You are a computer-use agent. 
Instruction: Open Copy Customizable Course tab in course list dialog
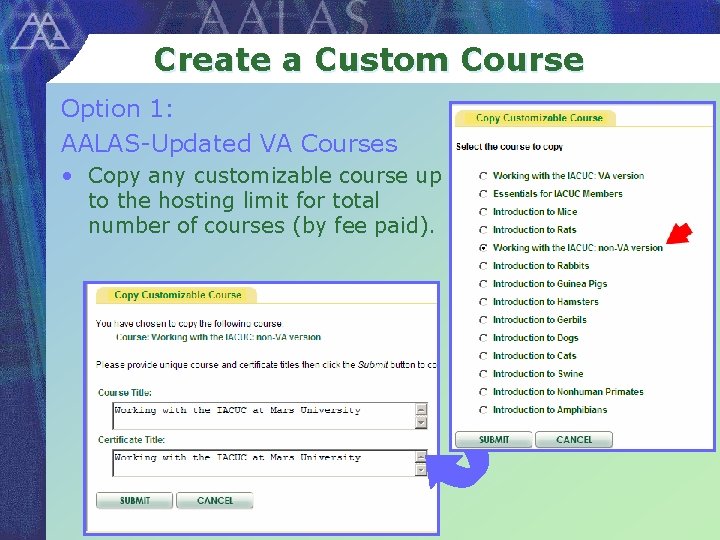tap(535, 118)
